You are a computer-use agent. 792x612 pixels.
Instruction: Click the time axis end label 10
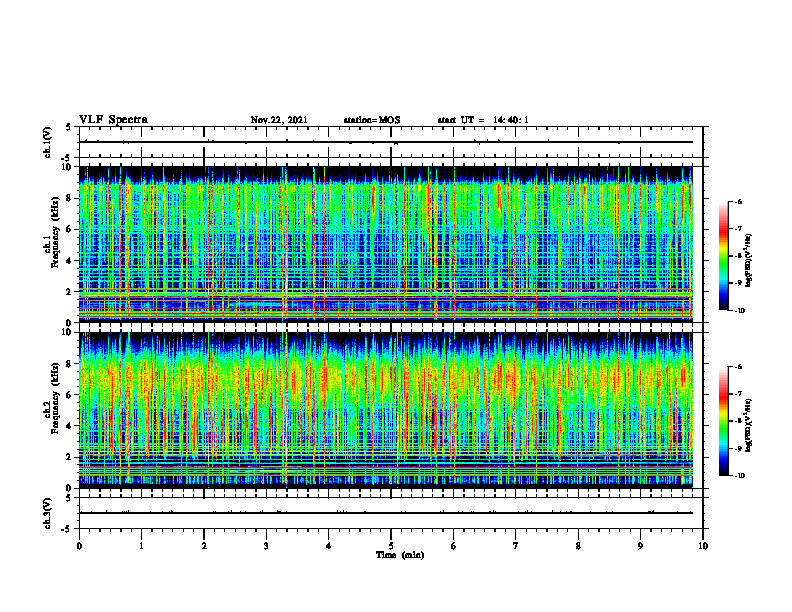click(x=703, y=546)
